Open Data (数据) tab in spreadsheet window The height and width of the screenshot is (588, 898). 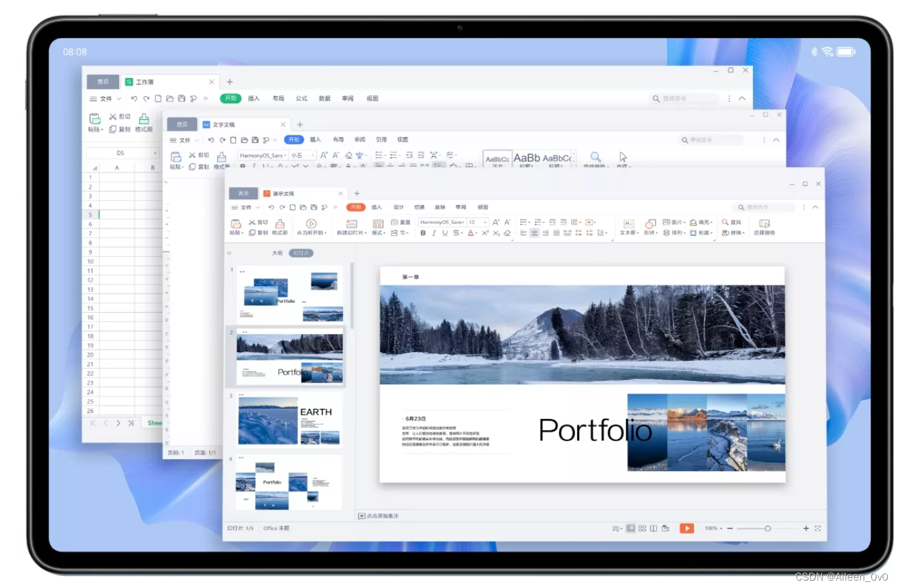click(x=324, y=98)
